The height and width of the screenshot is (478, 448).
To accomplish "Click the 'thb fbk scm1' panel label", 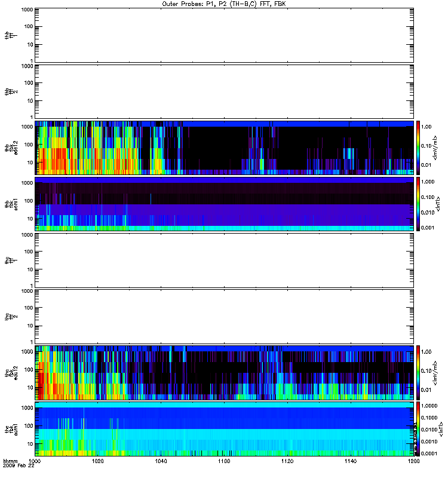I will click(11, 204).
